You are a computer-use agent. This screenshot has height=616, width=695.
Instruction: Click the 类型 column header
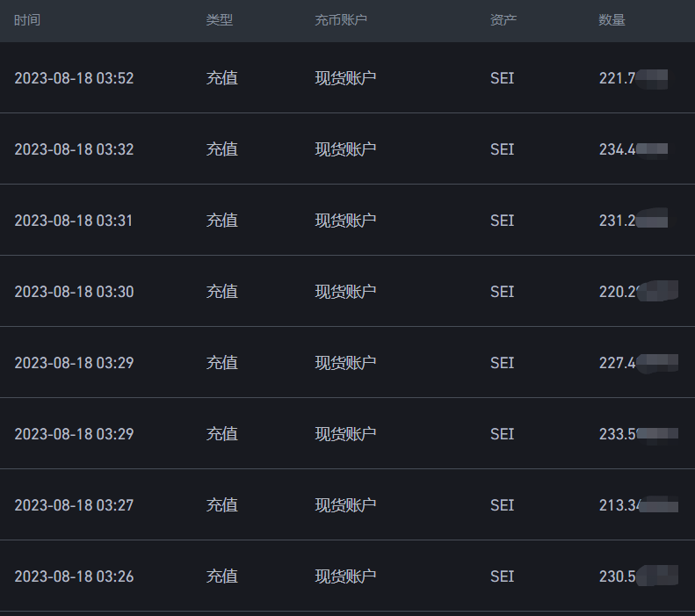point(220,20)
